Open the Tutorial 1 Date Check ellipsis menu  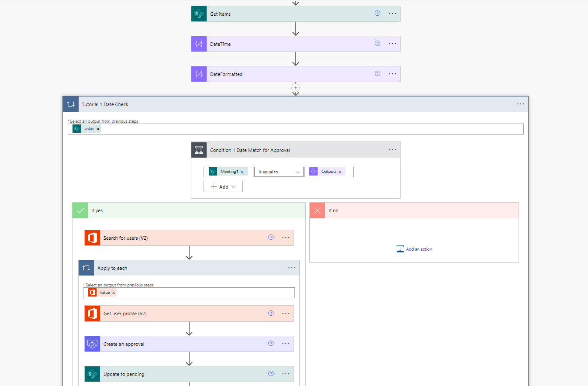[x=521, y=104]
